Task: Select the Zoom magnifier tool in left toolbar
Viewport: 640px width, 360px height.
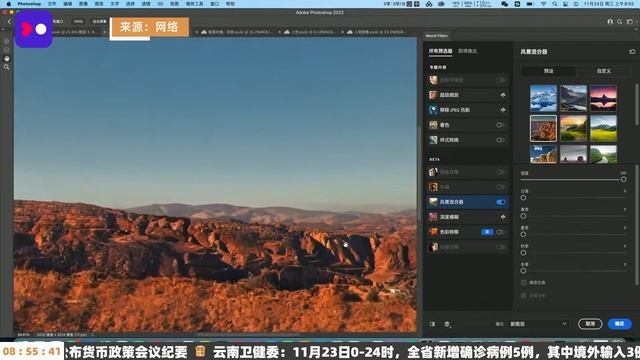Action: coord(7,67)
